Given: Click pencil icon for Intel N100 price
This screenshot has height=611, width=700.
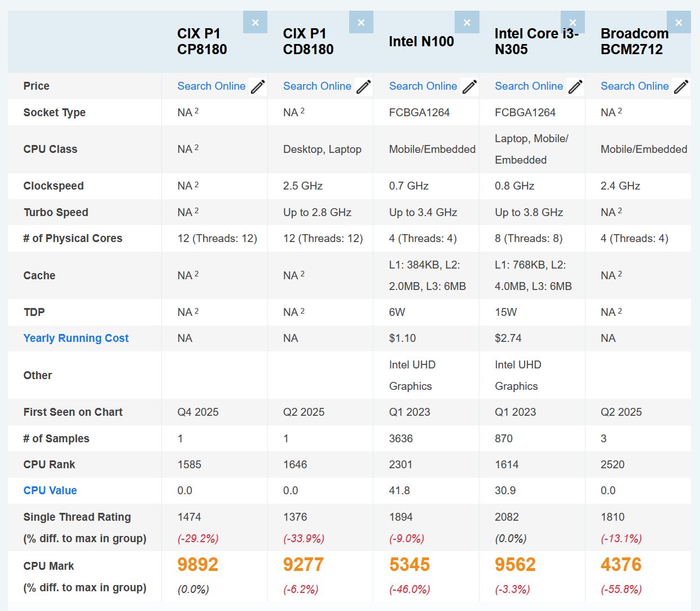Looking at the screenshot, I should click(x=470, y=87).
